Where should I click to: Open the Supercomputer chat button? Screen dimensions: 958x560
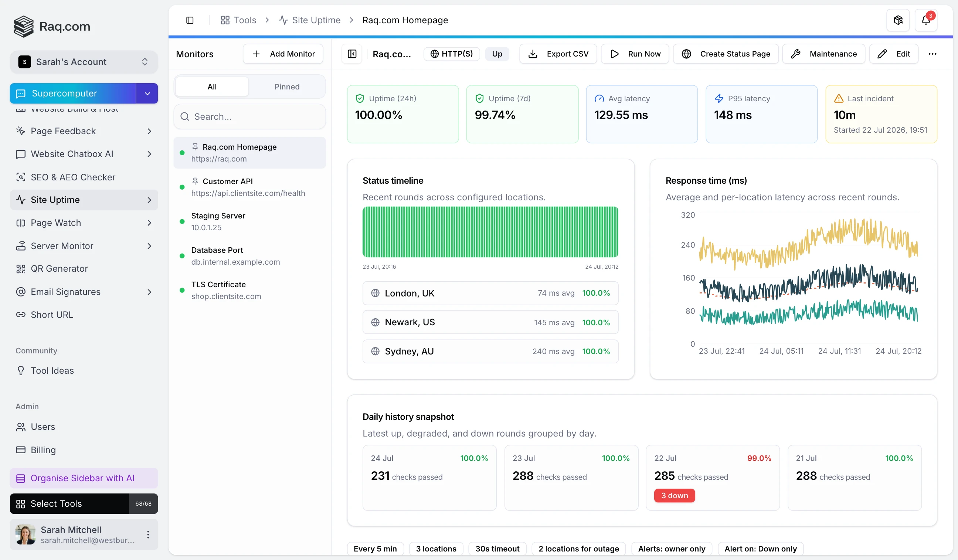(73, 94)
